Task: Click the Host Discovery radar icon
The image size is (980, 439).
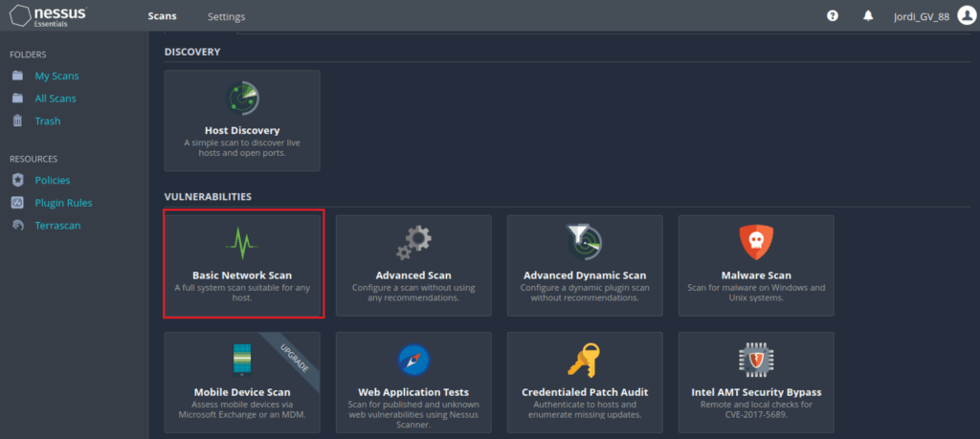Action: 242,99
